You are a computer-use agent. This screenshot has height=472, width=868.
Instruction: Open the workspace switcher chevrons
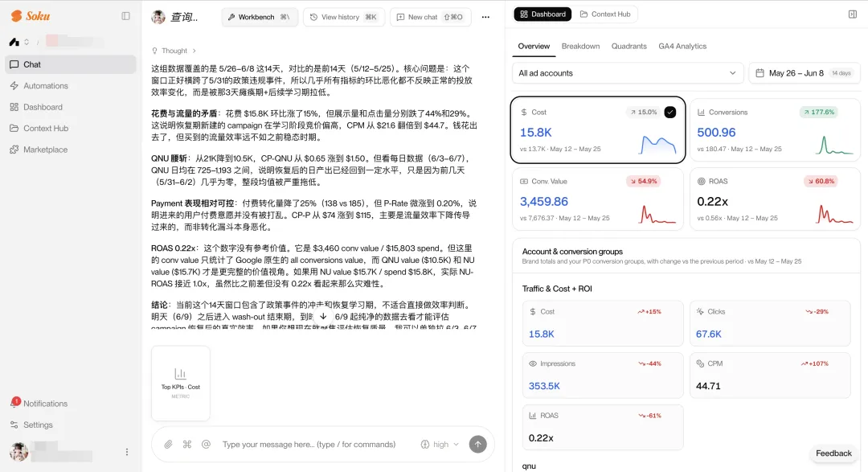point(26,42)
